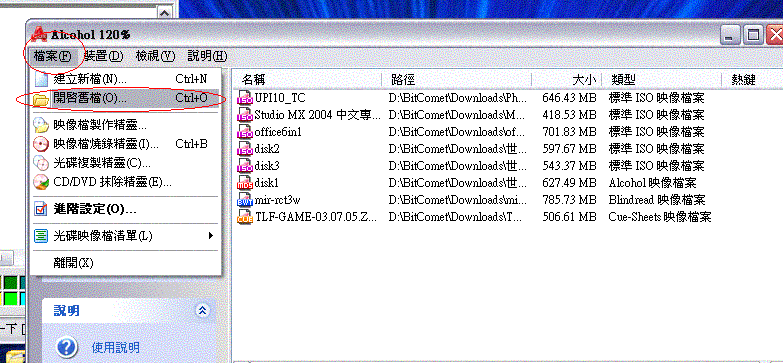Click burn wizard disc icon

click(40, 144)
